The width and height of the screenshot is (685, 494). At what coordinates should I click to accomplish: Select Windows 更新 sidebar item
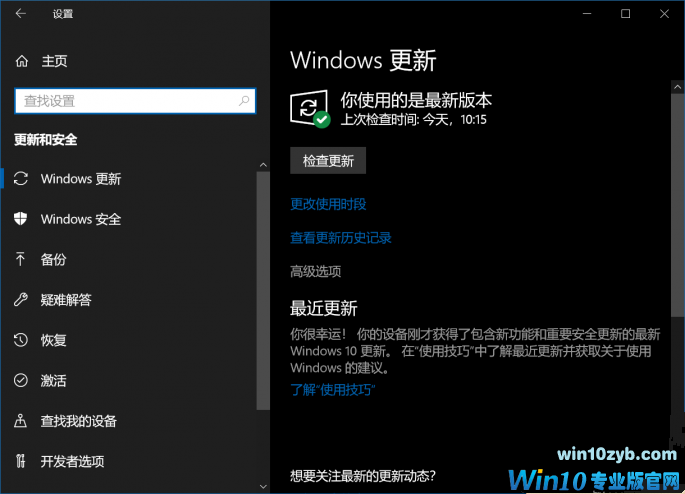tap(81, 179)
